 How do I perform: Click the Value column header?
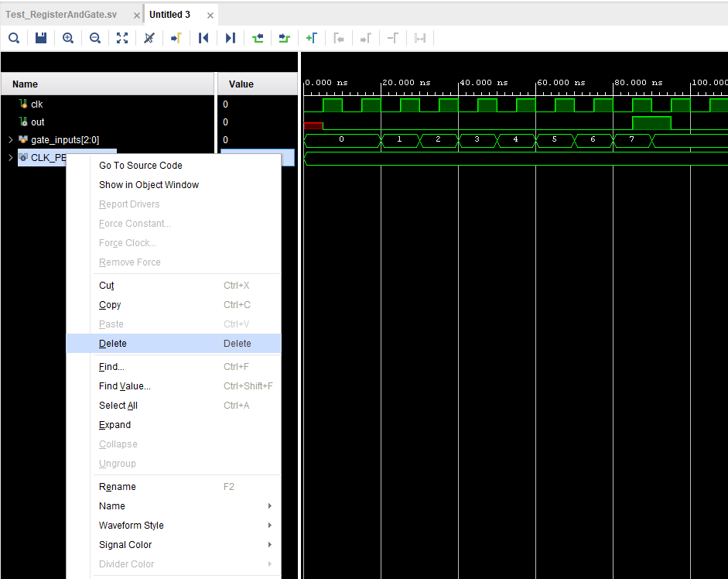click(x=258, y=84)
